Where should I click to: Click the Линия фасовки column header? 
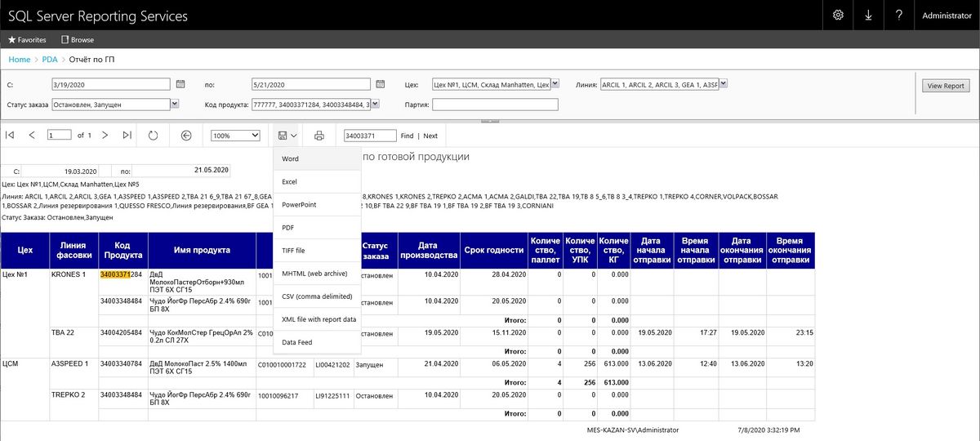73,250
